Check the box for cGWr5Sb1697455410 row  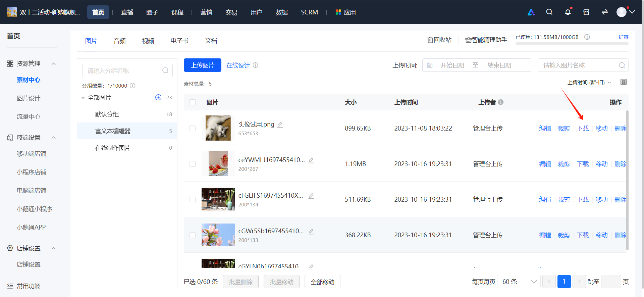tap(193, 235)
